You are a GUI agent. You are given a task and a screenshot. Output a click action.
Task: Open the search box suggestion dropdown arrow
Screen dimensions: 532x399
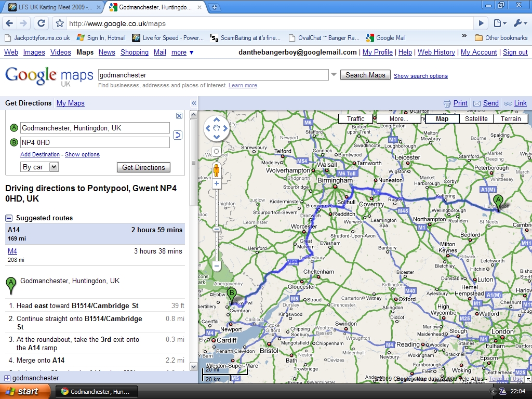pos(334,75)
